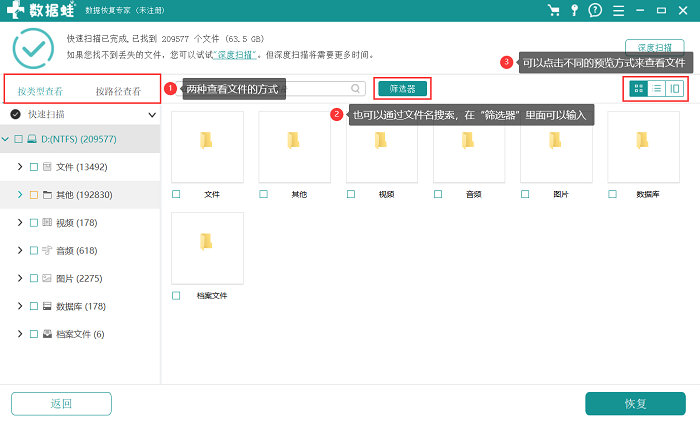Check the 数据库 (178) tree checkbox
Viewport: 700px width, 427px height.
[33, 306]
